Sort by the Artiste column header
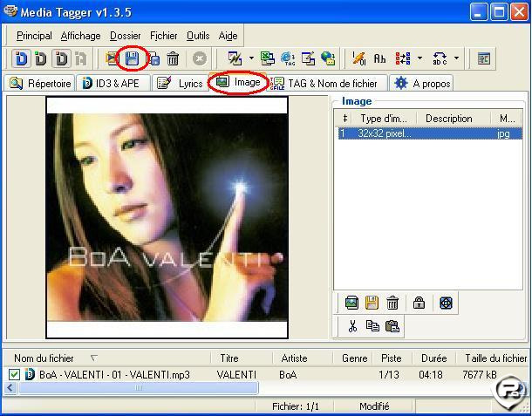The image size is (532, 416). pos(303,358)
